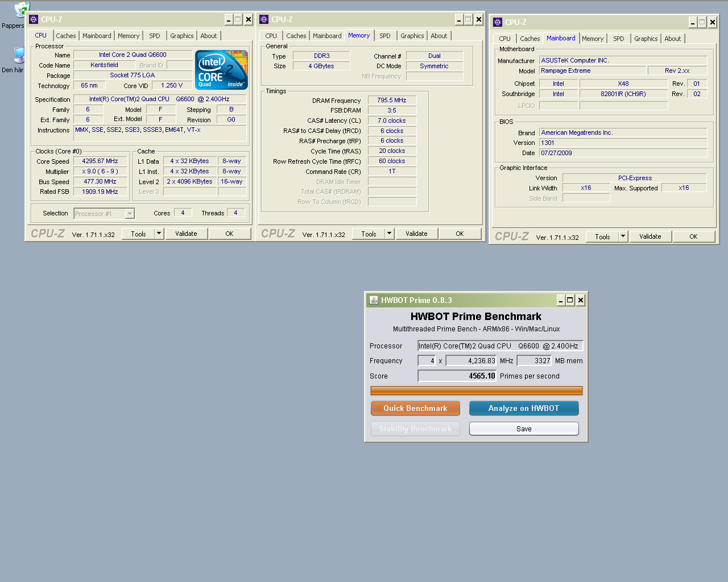The width and height of the screenshot is (728, 582).
Task: Click the Multiplier value x 9.0 ( 6 - 9 )
Action: tap(100, 172)
